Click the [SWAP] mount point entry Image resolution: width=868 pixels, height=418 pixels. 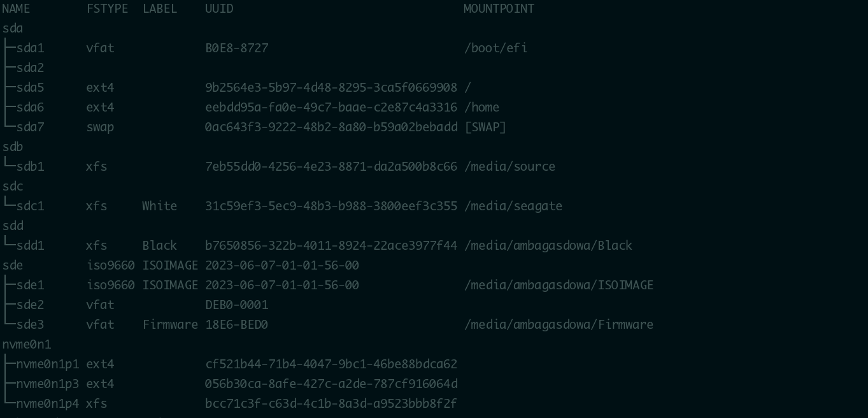pyautogui.click(x=485, y=127)
